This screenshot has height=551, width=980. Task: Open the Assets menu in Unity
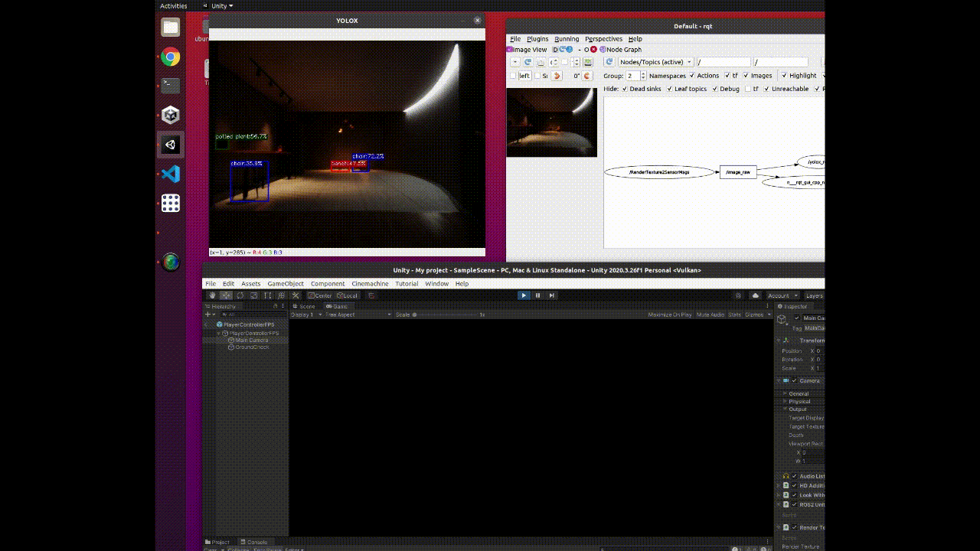coord(251,283)
